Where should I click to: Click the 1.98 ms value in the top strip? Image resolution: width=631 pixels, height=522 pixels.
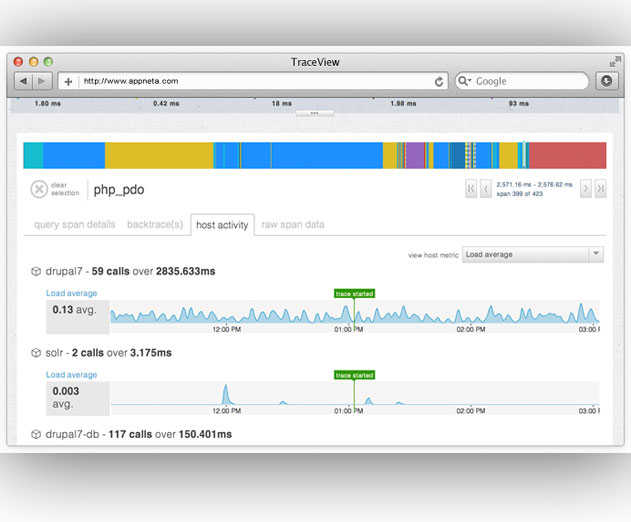tap(403, 103)
